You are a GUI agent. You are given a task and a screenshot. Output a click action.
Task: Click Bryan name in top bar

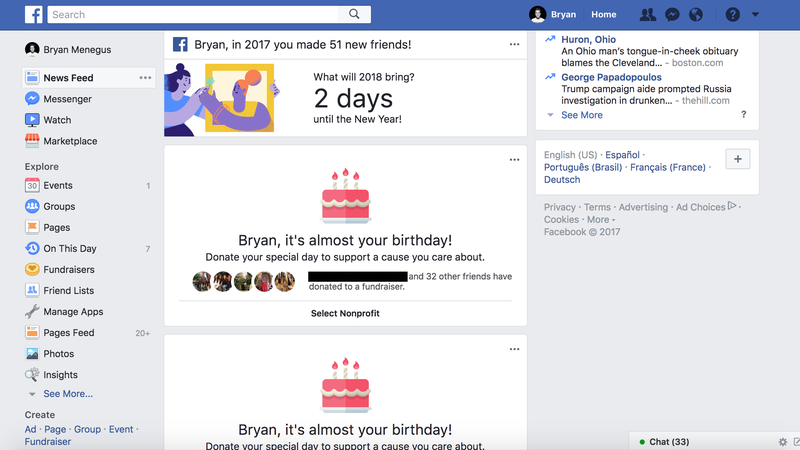pos(563,14)
